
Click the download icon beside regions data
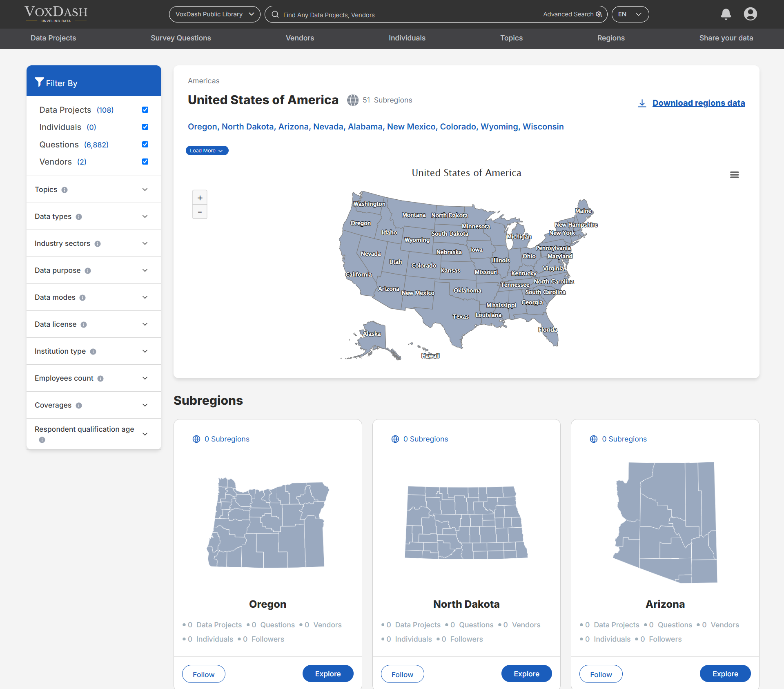pyautogui.click(x=642, y=103)
